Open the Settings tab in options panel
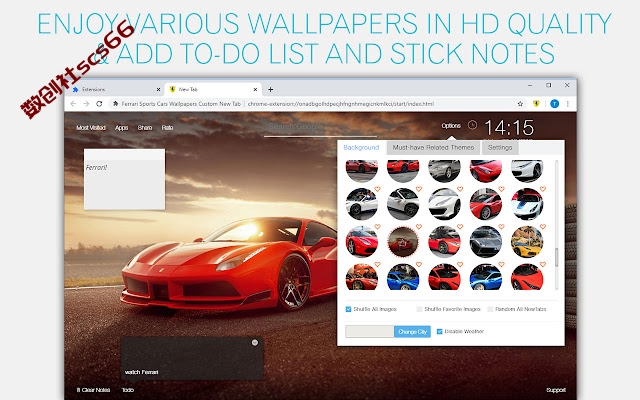 pyautogui.click(x=500, y=147)
